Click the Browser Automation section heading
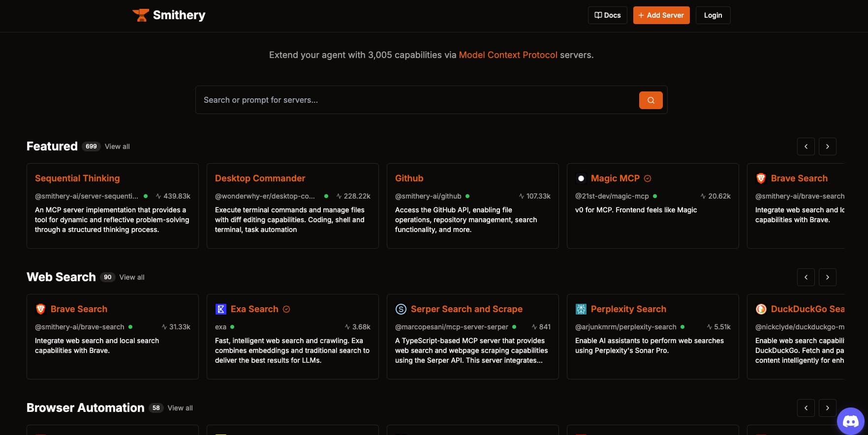The height and width of the screenshot is (435, 868). coord(86,408)
